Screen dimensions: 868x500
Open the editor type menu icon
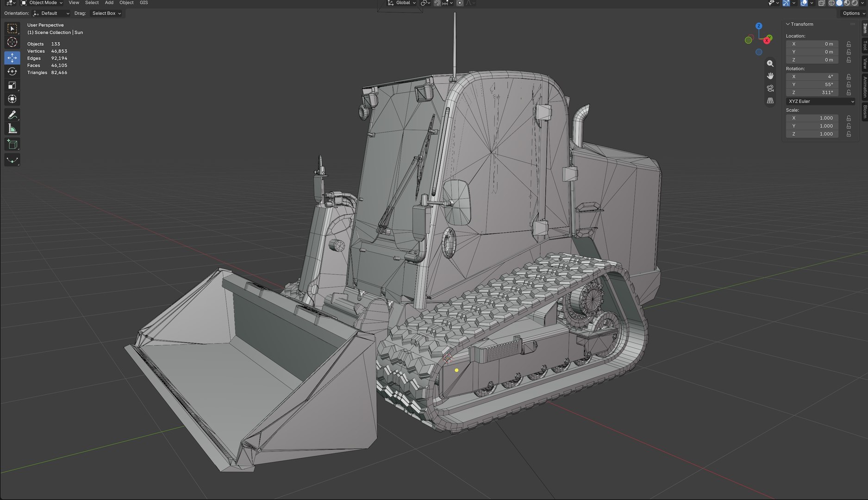[x=10, y=3]
